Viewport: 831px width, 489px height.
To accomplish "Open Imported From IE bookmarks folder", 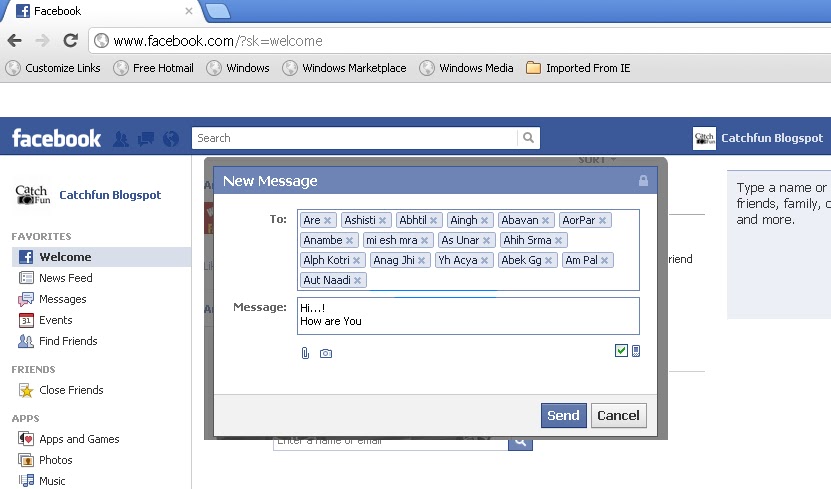I will (x=578, y=68).
